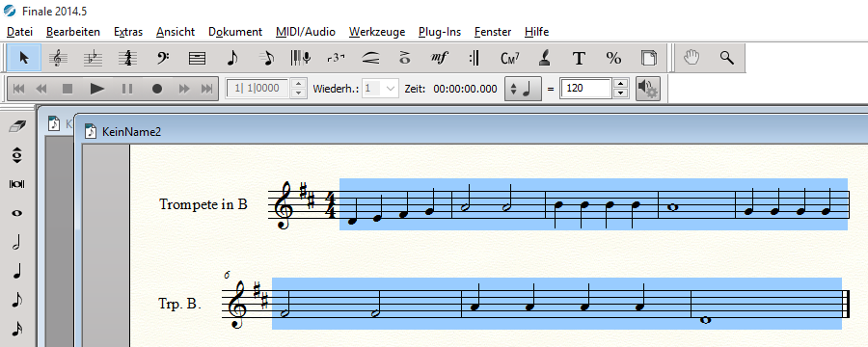Select the Text T tool
This screenshot has width=868, height=347.
[x=579, y=58]
